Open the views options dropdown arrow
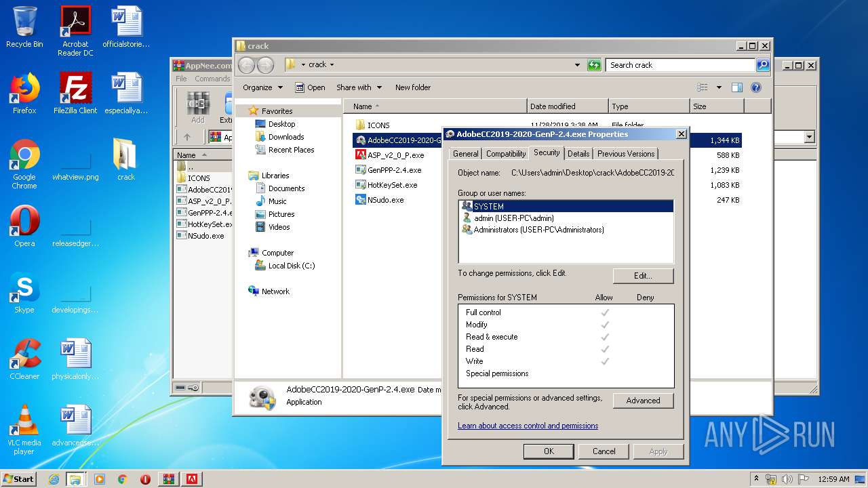 click(x=719, y=87)
